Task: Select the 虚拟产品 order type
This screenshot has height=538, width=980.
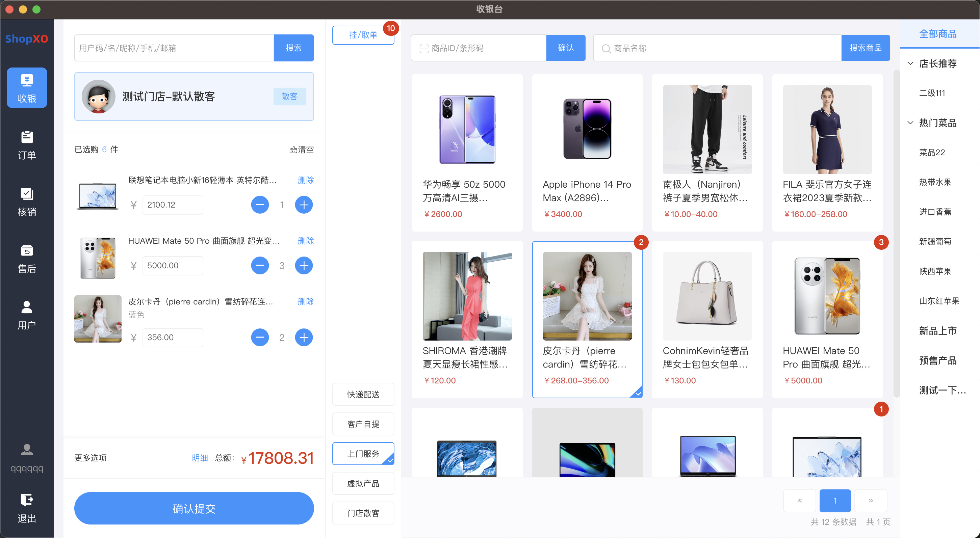Action: pos(363,483)
